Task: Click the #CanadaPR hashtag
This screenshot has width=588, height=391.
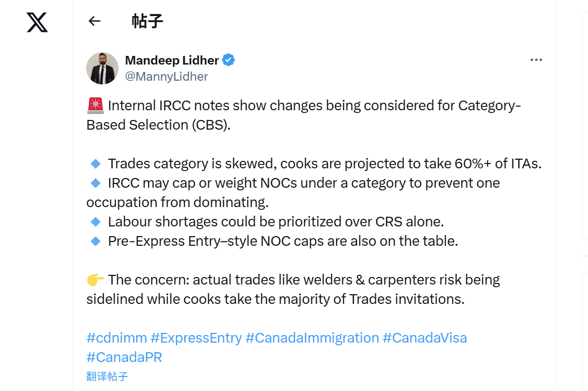Action: click(124, 357)
